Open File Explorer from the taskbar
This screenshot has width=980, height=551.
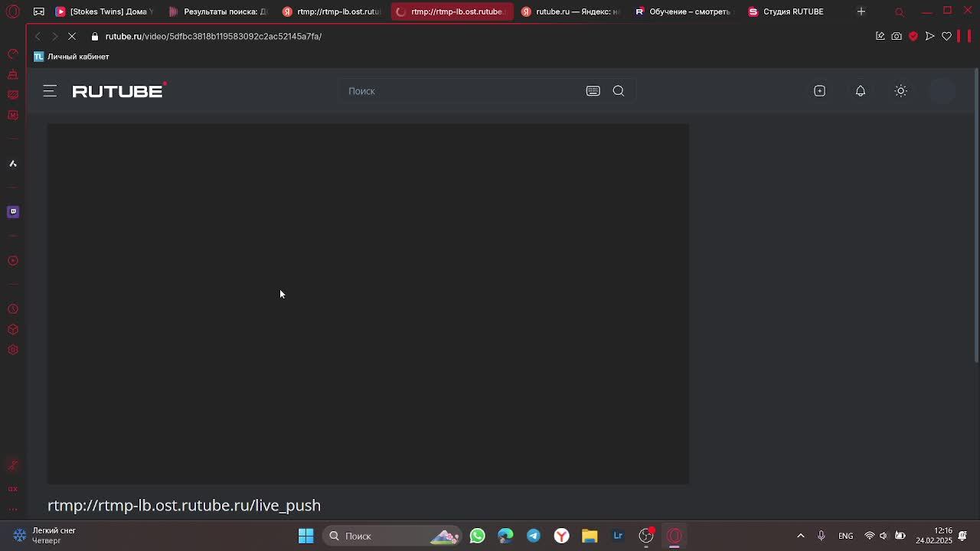pyautogui.click(x=590, y=536)
